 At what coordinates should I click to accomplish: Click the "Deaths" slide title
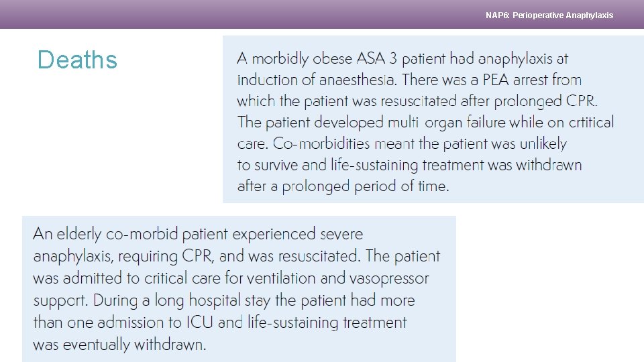(x=77, y=60)
